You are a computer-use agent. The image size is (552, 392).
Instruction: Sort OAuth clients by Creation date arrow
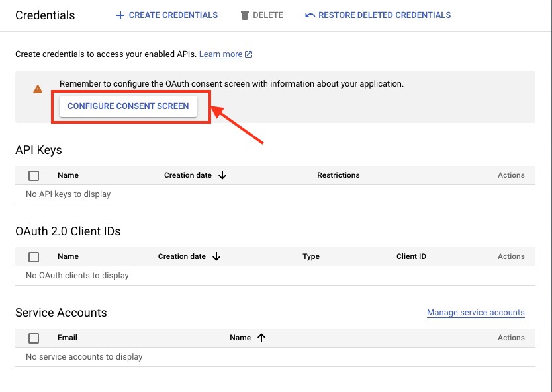[216, 256]
